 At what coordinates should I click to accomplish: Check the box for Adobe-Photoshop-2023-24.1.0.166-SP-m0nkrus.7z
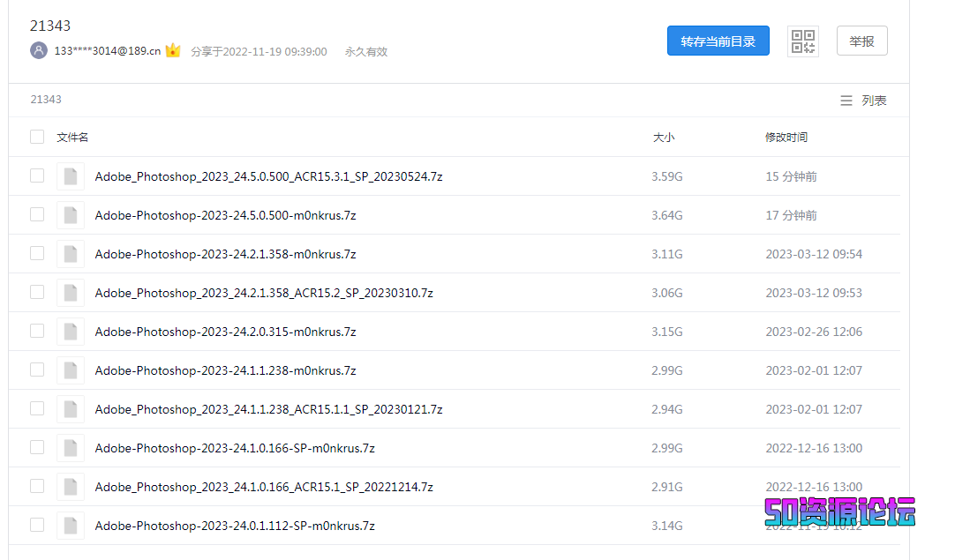click(37, 447)
